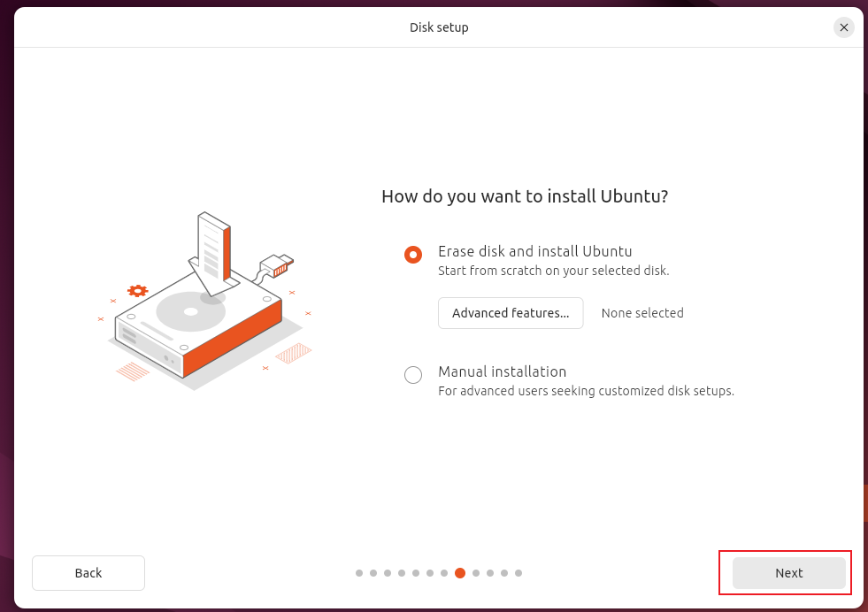Open the Advanced features dialog
Viewport: 868px width, 612px height.
(511, 313)
